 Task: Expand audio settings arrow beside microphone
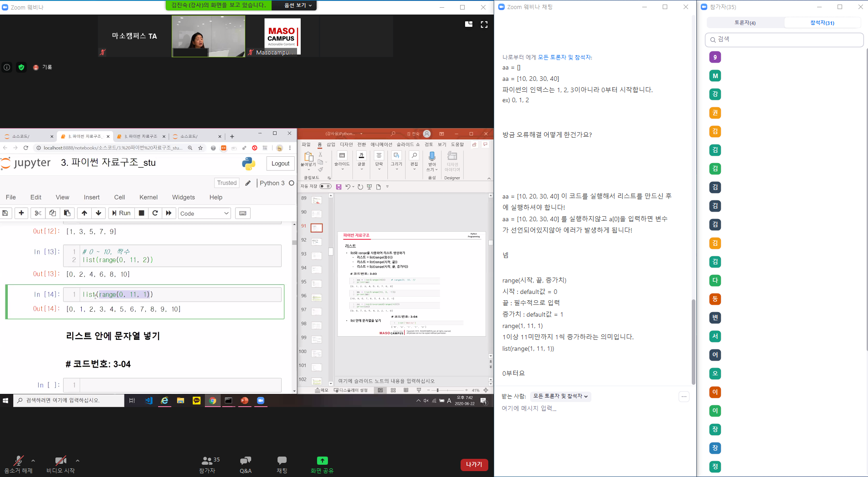point(33,461)
